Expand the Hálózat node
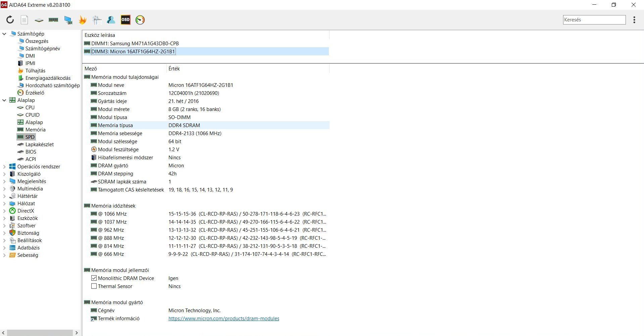 click(x=4, y=204)
